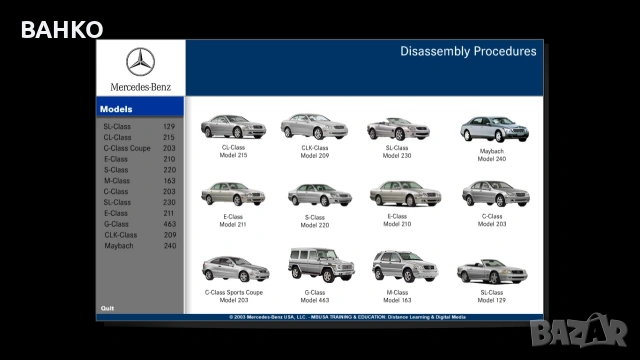Select CL-Class 215 in Models list
The height and width of the screenshot is (360, 640).
coord(139,138)
